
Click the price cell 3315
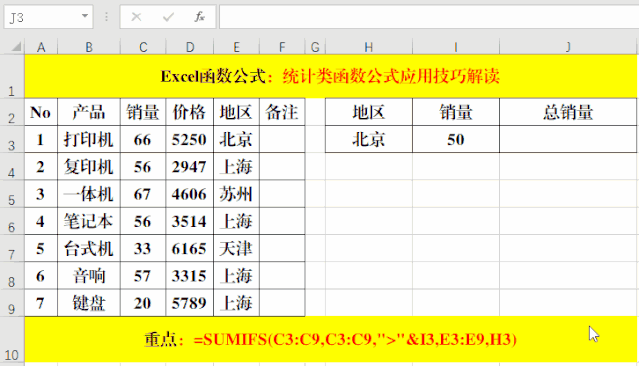click(x=189, y=276)
